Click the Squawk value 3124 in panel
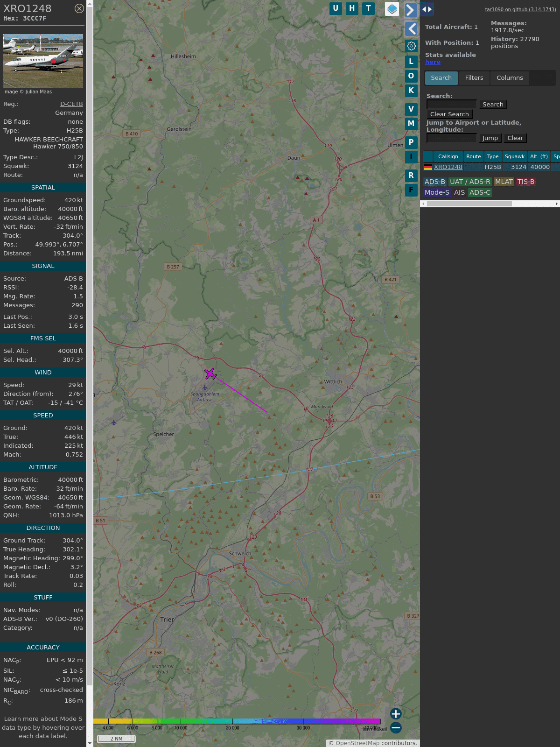Screen dimensions: 560x747 tap(75, 166)
